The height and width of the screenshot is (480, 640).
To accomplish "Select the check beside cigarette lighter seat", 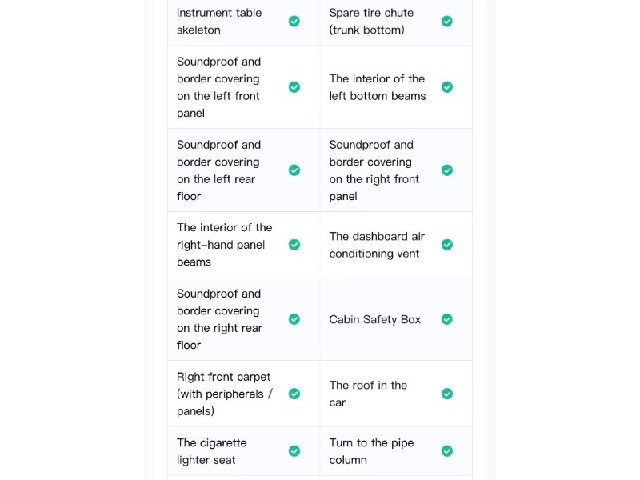I will [x=294, y=451].
